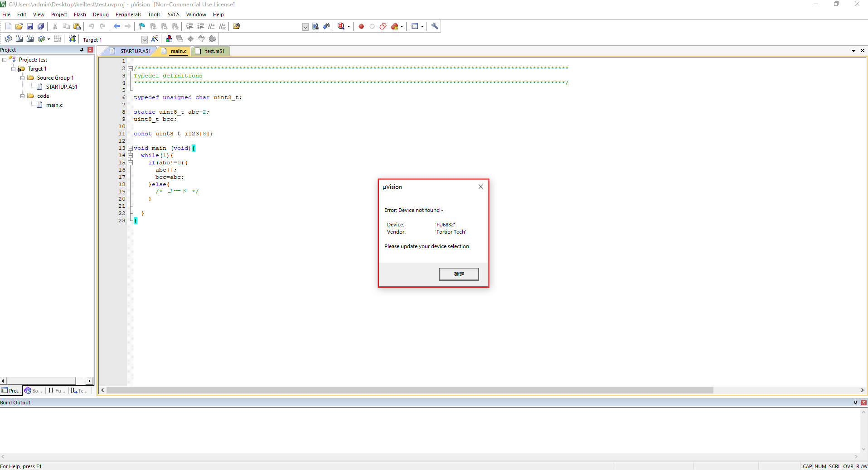This screenshot has height=470, width=868.
Task: Click the editor horizontal scrollbar
Action: pyautogui.click(x=408, y=390)
